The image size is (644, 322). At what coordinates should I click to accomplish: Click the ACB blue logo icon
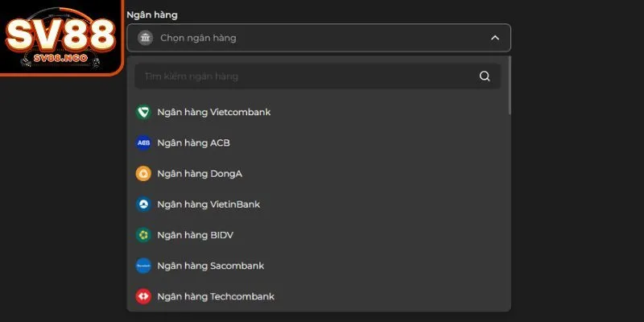143,143
